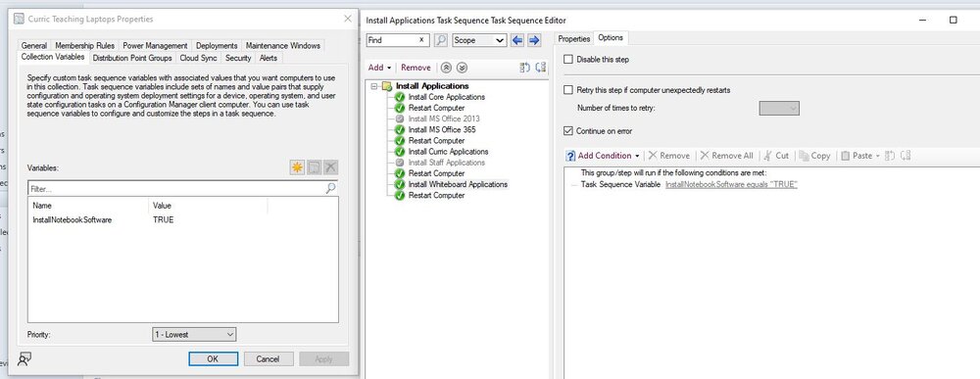This screenshot has width=980, height=379.
Task: Select the Install MS Office 365 step
Action: pos(442,130)
